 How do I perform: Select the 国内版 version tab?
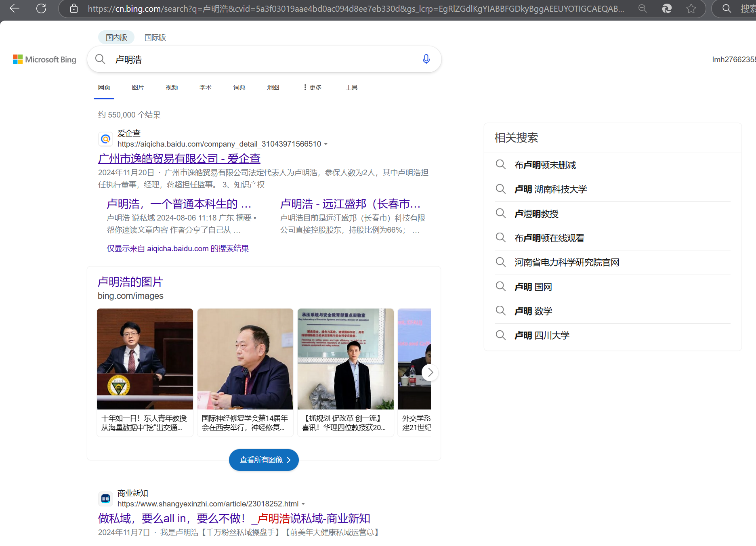116,37
